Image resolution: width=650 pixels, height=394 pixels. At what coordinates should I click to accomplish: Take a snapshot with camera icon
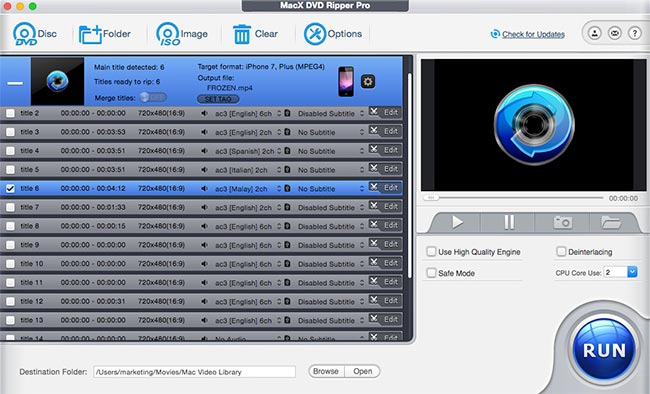[563, 222]
